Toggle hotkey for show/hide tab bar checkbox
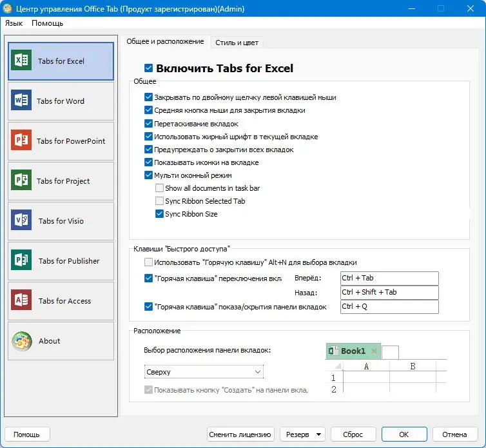 point(148,307)
